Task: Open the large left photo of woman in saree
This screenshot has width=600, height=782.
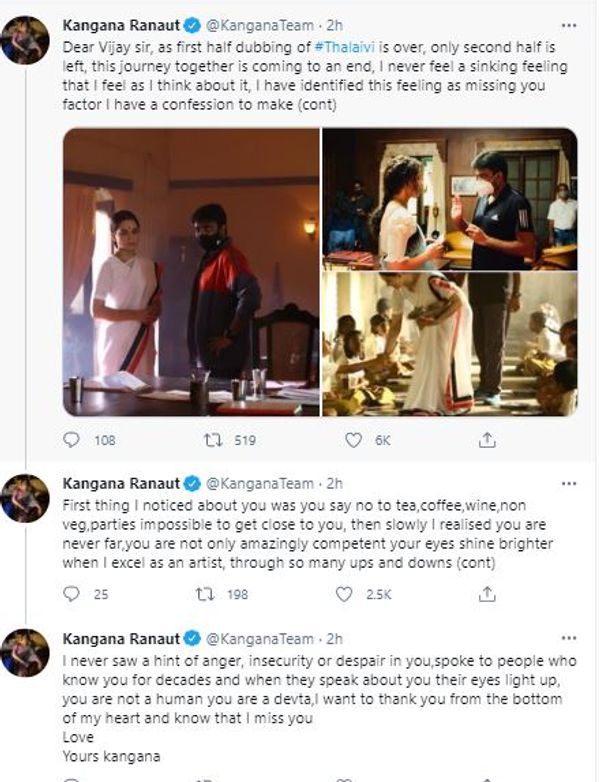Action: click(189, 271)
